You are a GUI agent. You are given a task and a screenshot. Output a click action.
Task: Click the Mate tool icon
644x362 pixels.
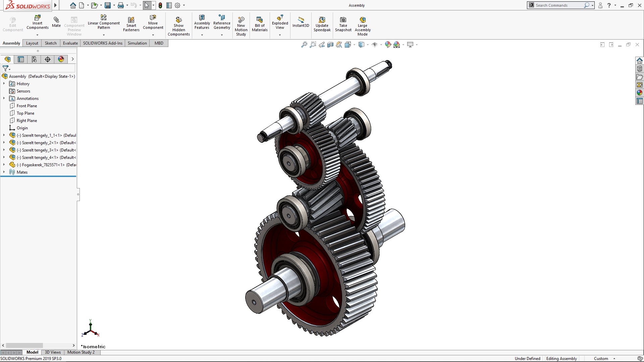(x=56, y=20)
